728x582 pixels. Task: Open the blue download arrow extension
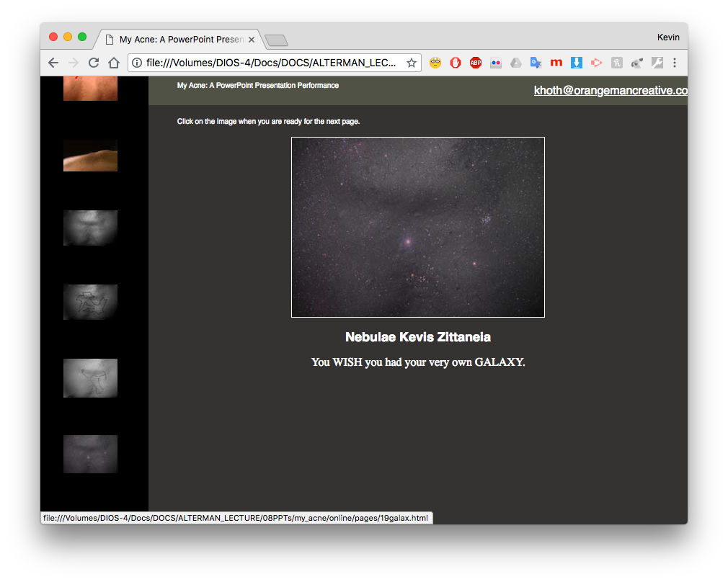tap(576, 63)
